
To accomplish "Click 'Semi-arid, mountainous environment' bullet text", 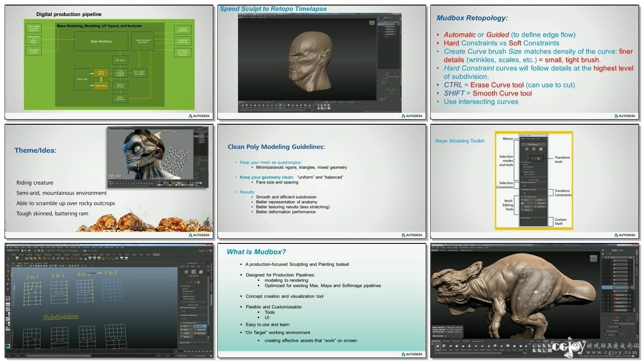I will (x=61, y=193).
